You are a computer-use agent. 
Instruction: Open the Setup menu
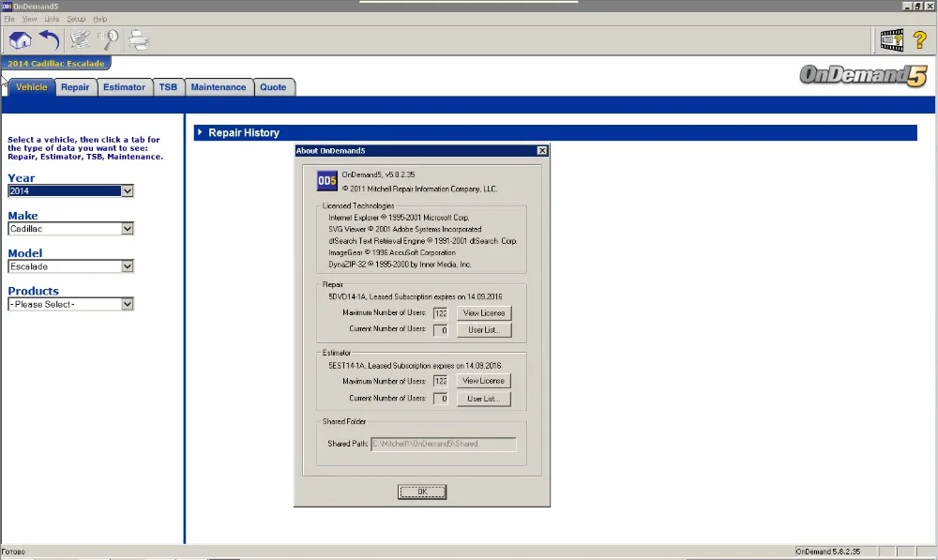[x=76, y=19]
